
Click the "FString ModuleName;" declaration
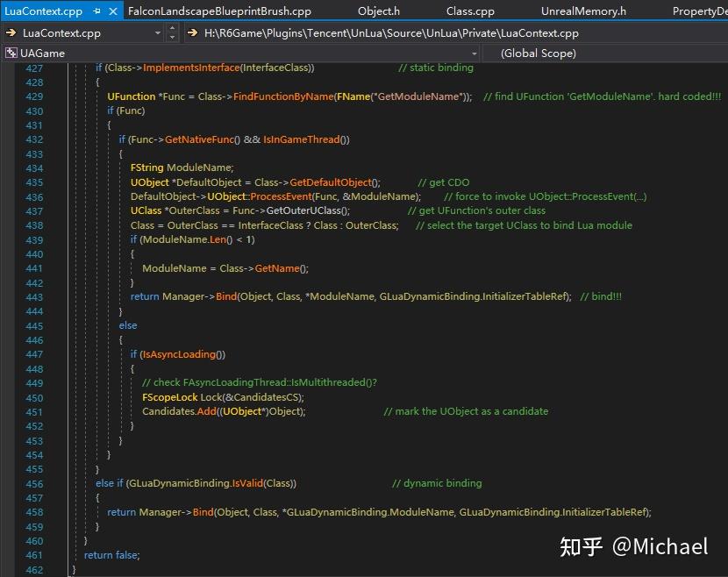pos(182,167)
